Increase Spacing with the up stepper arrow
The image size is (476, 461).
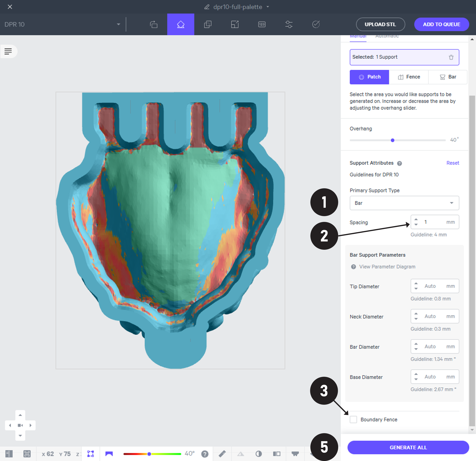[416, 219]
